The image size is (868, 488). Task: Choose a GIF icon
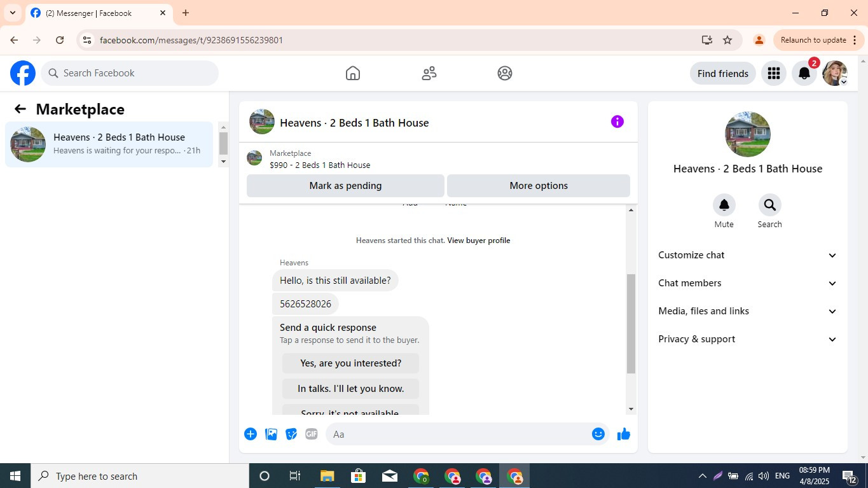[311, 434]
